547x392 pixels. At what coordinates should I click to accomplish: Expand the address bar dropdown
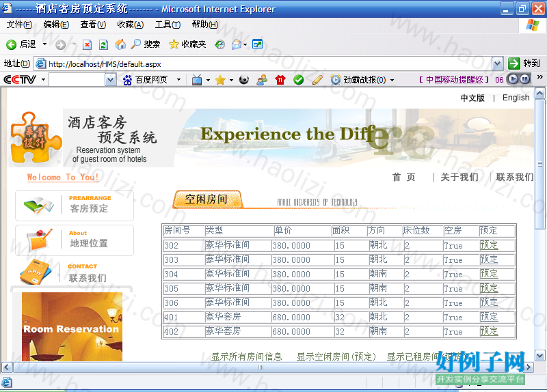498,64
